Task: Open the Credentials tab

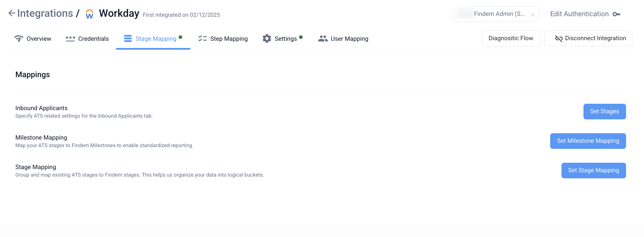Action: coord(87,39)
